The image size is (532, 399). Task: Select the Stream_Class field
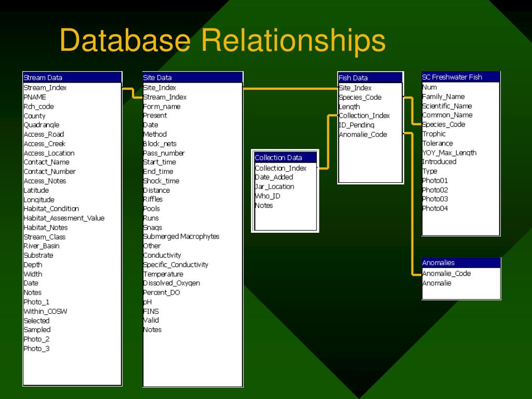coord(45,237)
